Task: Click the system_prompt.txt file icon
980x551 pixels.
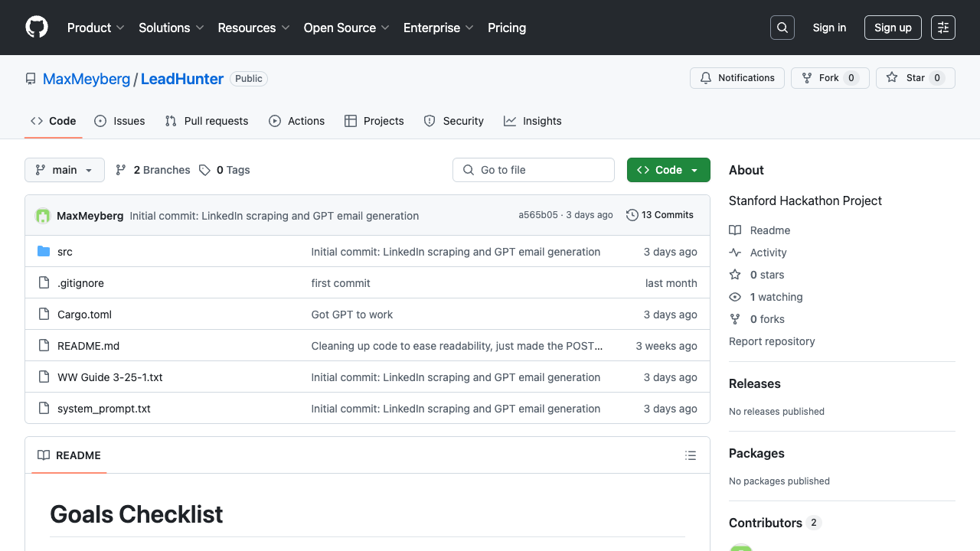Action: [44, 409]
